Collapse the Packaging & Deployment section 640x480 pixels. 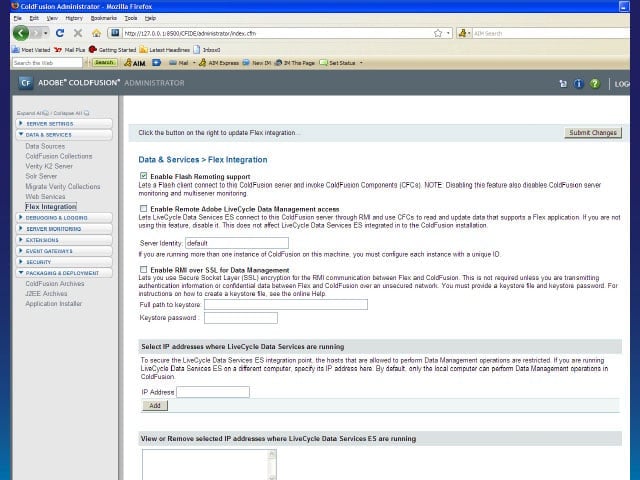pyautogui.click(x=64, y=273)
